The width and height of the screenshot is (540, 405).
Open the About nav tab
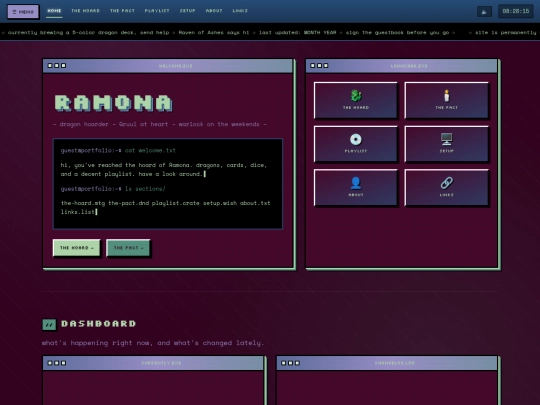pos(214,11)
